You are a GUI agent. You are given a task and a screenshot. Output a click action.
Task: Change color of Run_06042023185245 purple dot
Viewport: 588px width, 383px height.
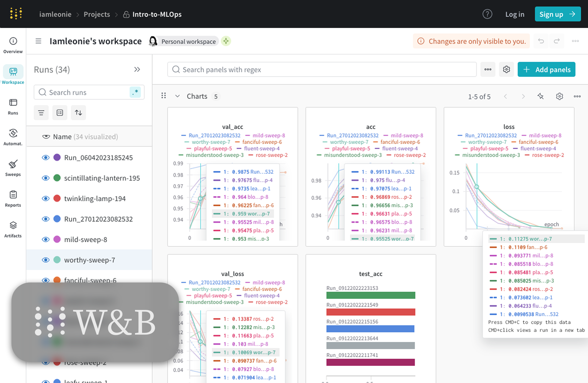(57, 157)
